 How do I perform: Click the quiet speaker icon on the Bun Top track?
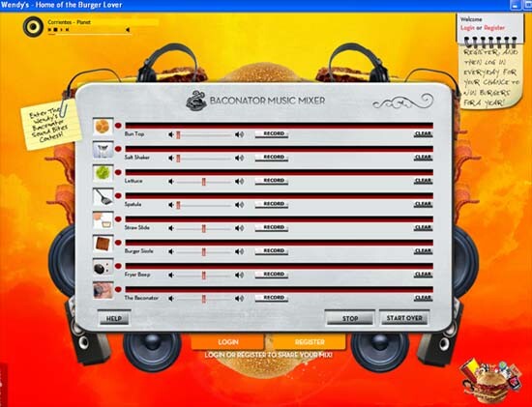171,134
